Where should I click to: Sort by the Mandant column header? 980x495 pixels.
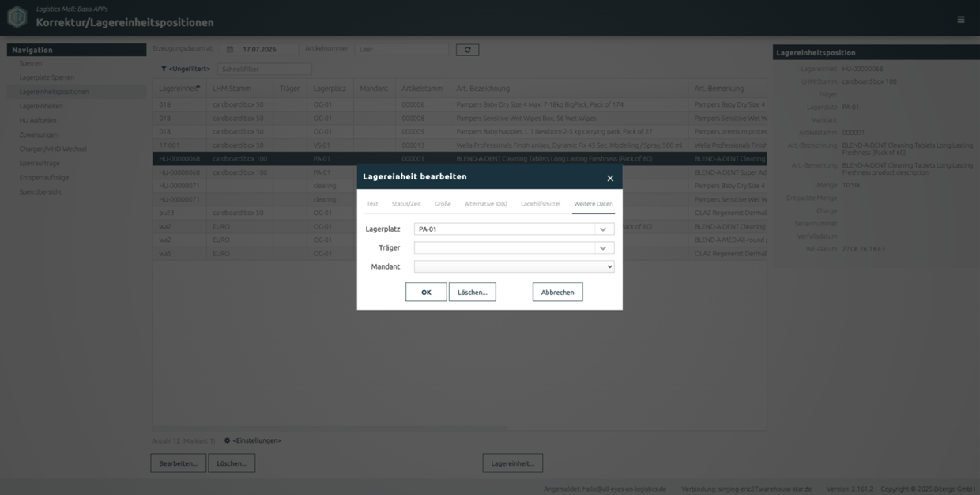tap(375, 89)
